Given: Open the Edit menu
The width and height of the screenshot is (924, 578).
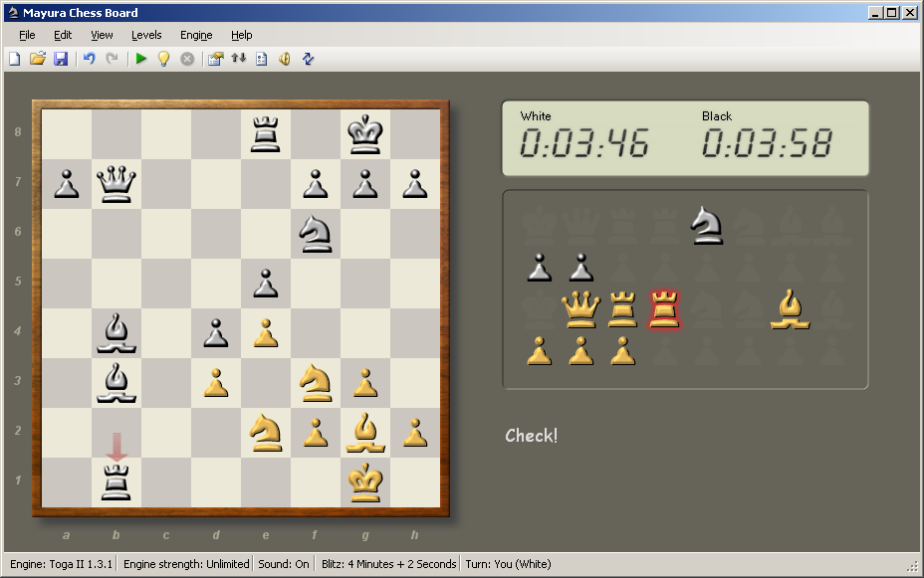Looking at the screenshot, I should [63, 35].
